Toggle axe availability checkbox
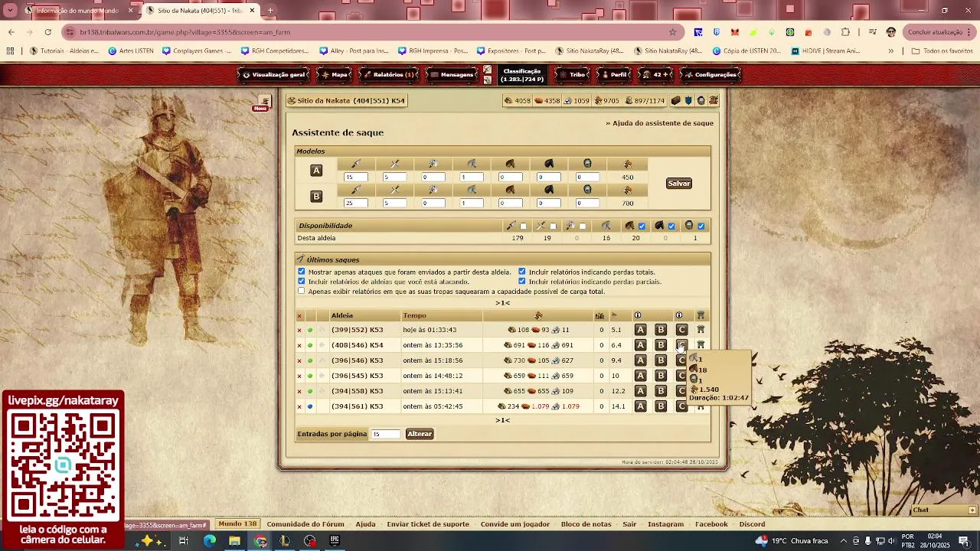 point(583,226)
